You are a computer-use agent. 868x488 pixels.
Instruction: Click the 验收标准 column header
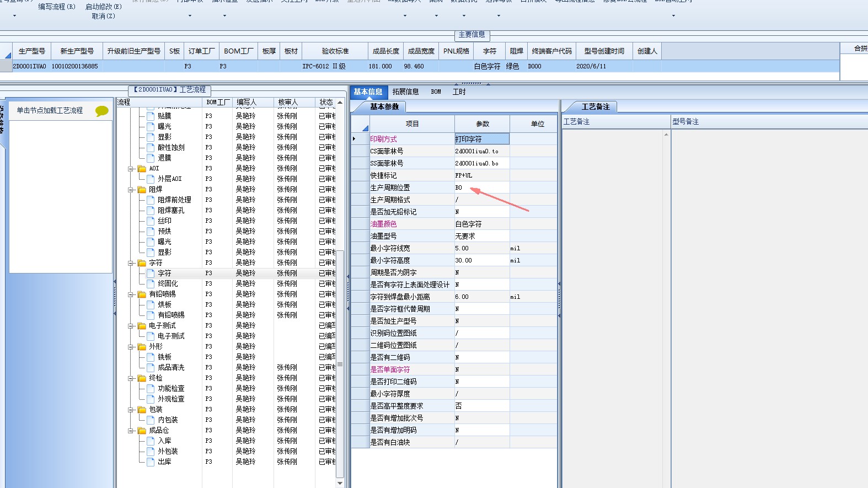tap(335, 51)
